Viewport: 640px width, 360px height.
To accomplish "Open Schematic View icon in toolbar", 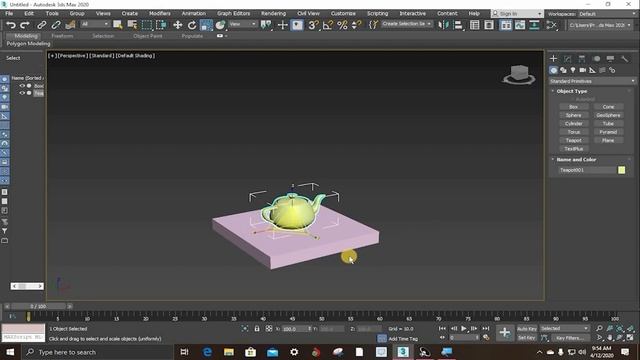I will pos(534,25).
